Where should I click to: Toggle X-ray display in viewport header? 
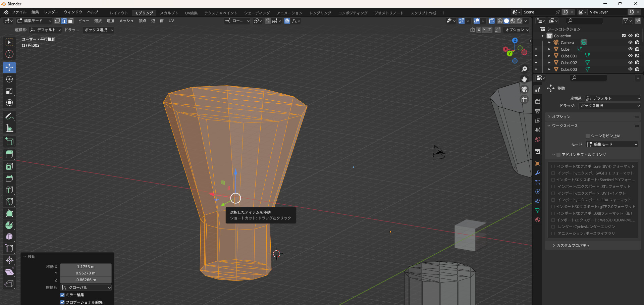click(491, 21)
